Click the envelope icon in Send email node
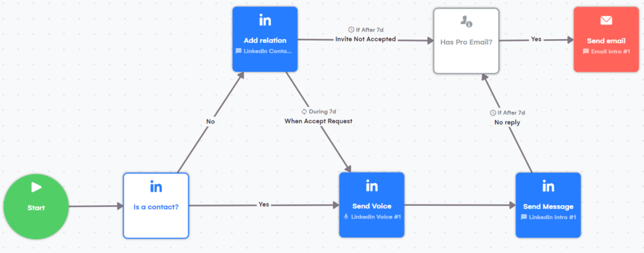Screen dimensions: 644x253 coord(606,20)
